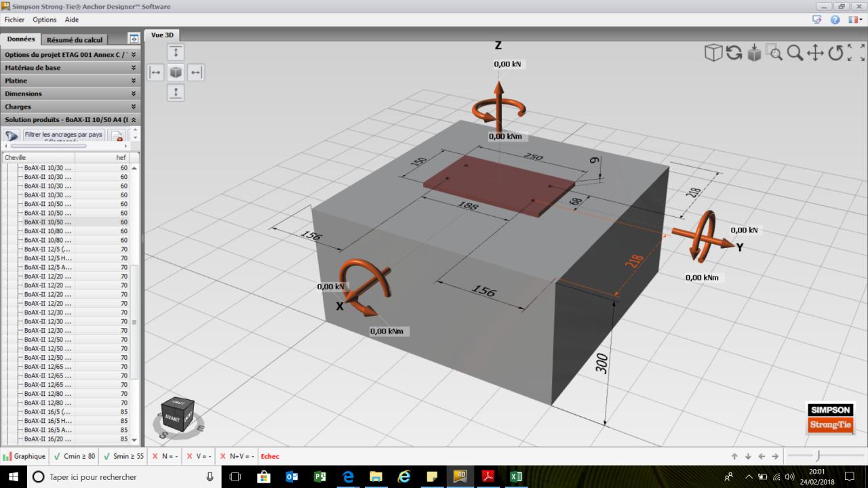
Task: Switch to the Données tab
Action: (21, 39)
